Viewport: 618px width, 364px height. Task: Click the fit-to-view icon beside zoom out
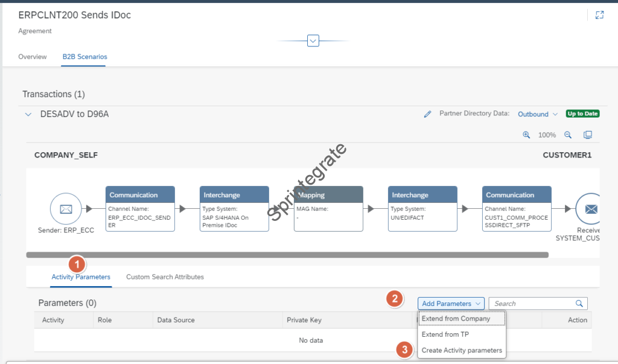(x=588, y=135)
